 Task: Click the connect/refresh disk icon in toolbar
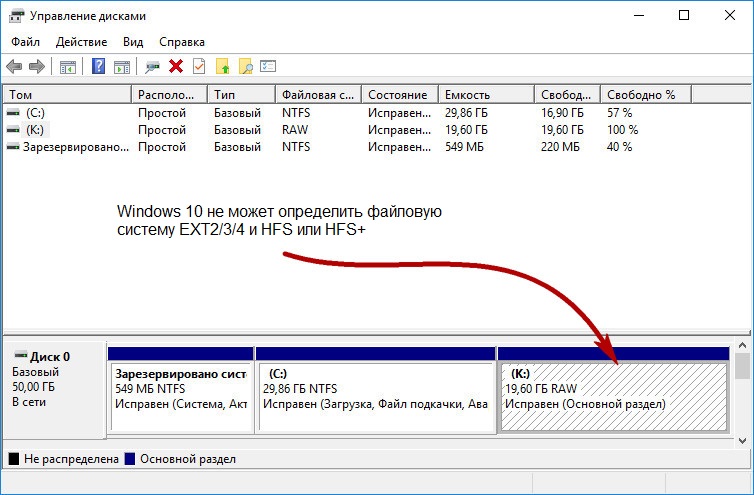tap(152, 66)
